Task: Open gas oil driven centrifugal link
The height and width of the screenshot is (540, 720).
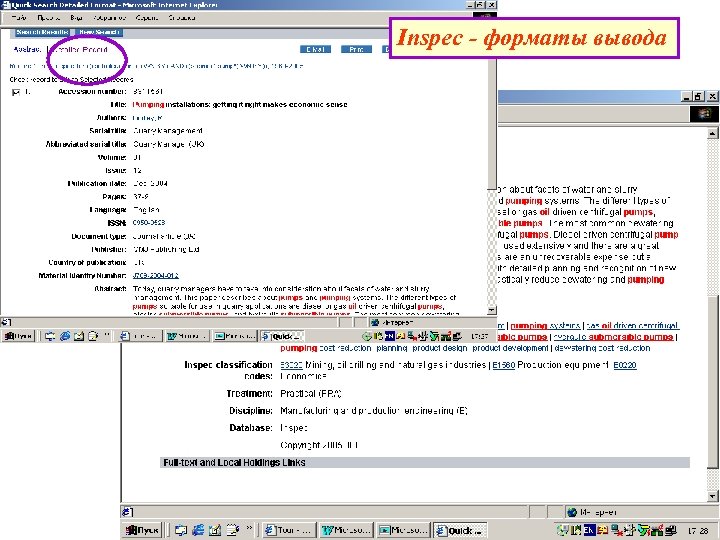Action: (633, 326)
